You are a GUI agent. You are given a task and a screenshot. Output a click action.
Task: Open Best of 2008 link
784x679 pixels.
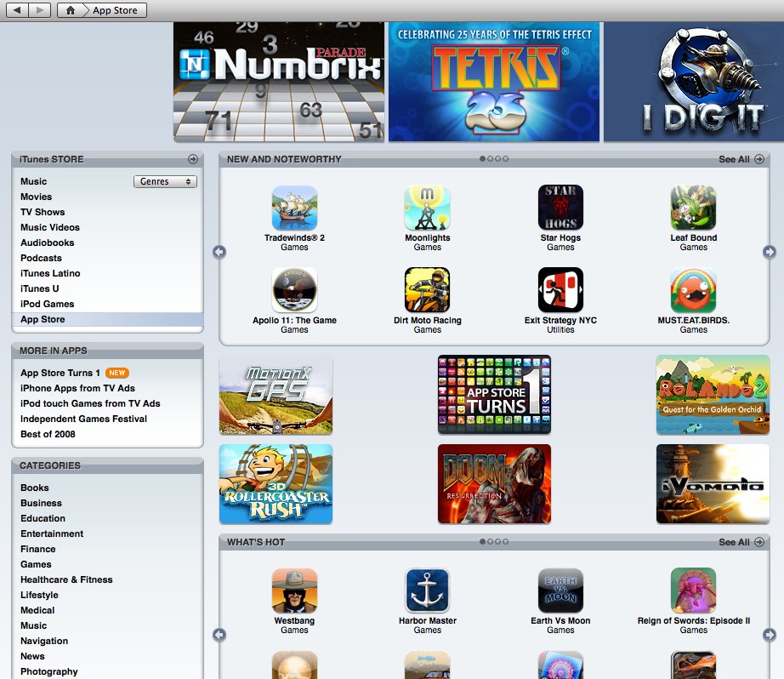48,434
